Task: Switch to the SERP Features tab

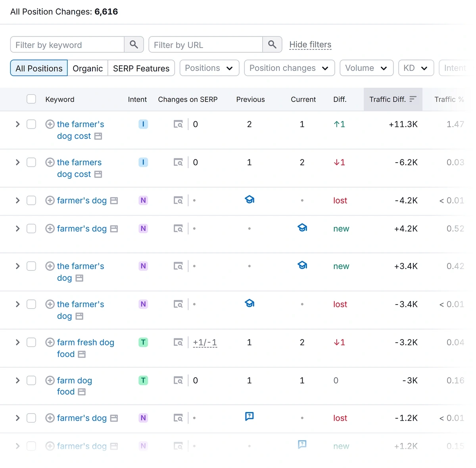Action: (x=141, y=68)
